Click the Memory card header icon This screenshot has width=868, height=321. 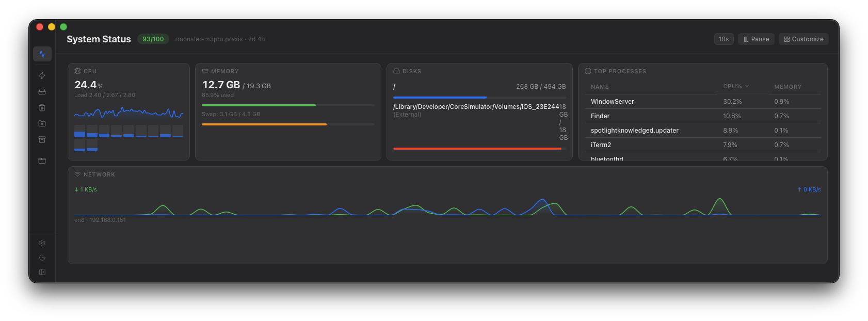point(205,71)
